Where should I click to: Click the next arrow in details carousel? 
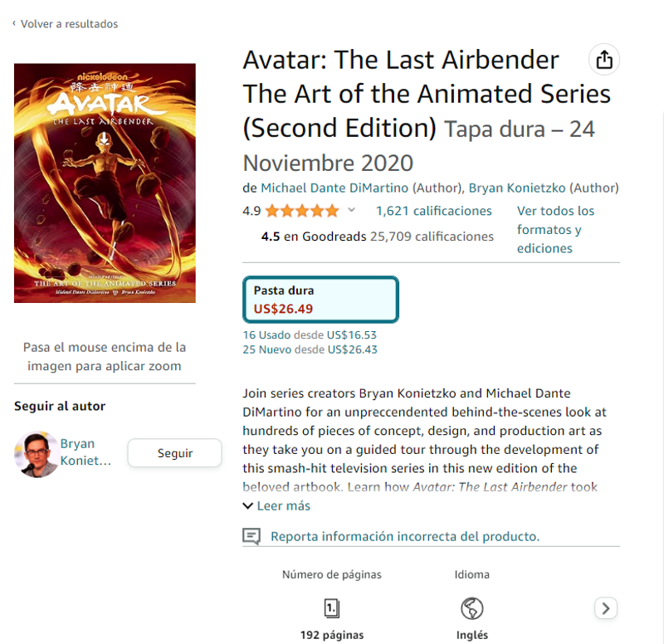(x=606, y=608)
